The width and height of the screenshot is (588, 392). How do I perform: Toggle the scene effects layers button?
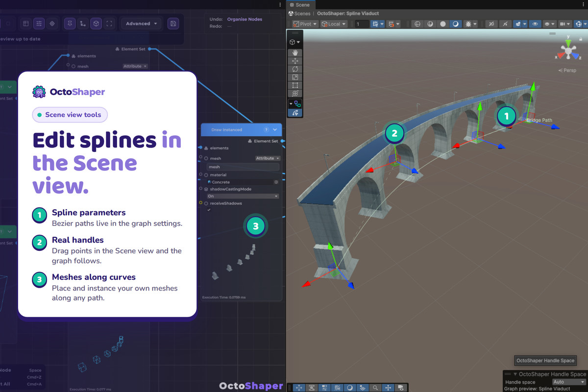pos(518,24)
